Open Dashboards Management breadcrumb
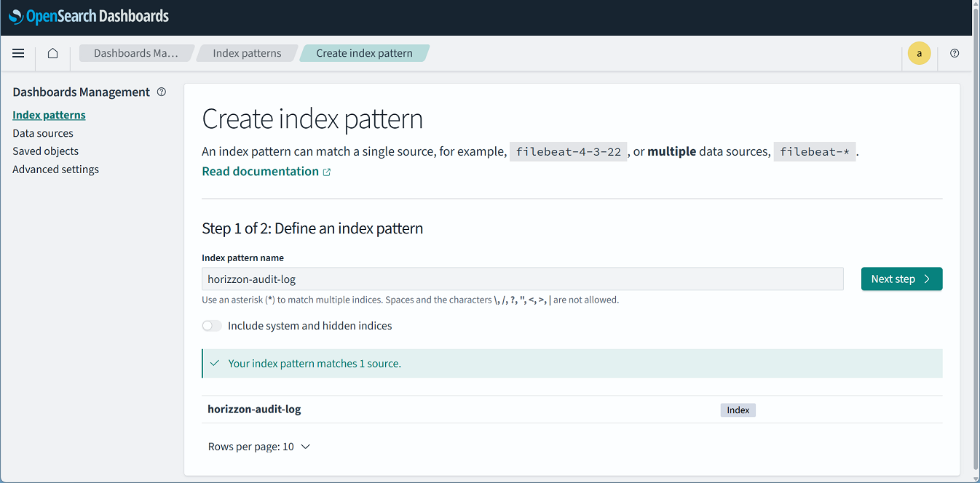Viewport: 980px width, 483px height. pos(135,53)
